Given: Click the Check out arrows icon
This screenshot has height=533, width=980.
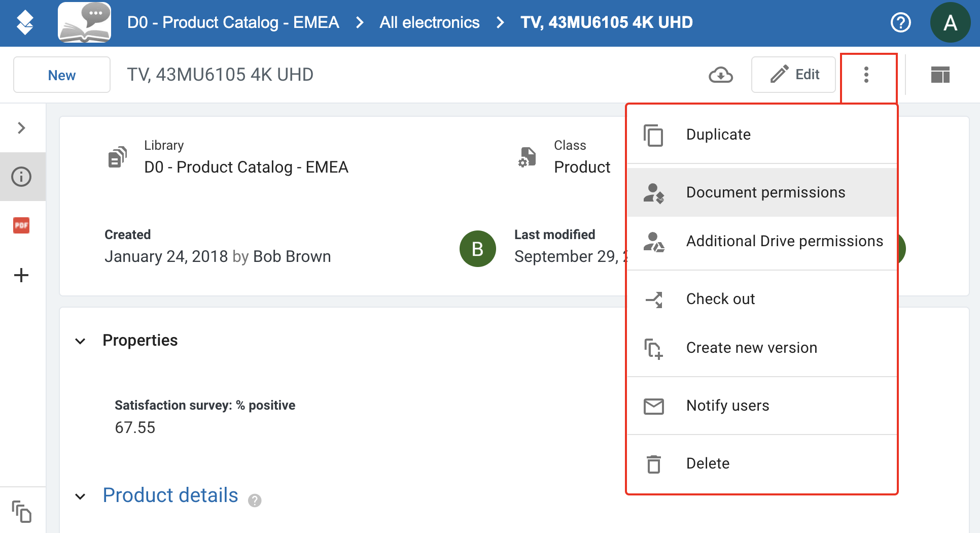Looking at the screenshot, I should [653, 299].
